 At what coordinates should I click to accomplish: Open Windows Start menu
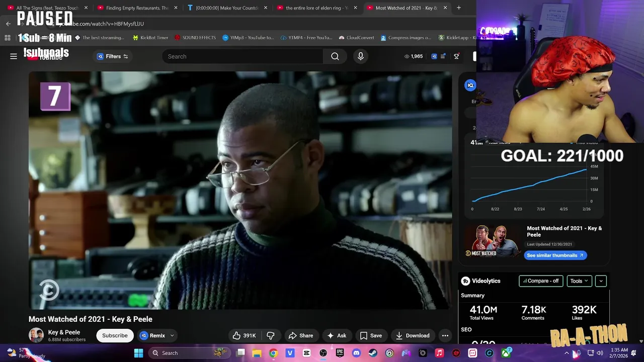138,353
